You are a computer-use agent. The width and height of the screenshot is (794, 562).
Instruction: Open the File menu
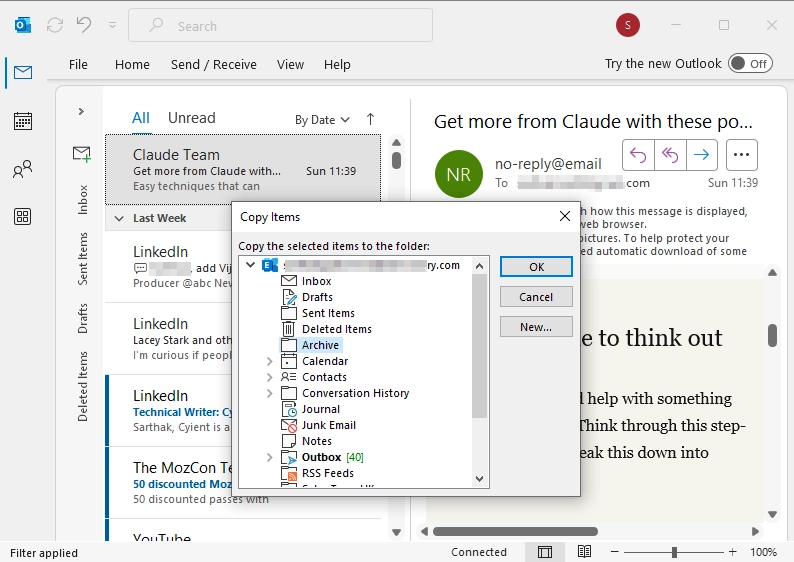[x=78, y=64]
